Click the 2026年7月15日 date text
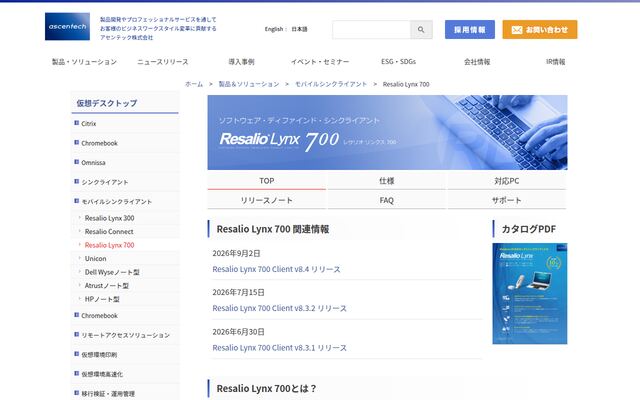The width and height of the screenshot is (640, 400). pyautogui.click(x=238, y=292)
